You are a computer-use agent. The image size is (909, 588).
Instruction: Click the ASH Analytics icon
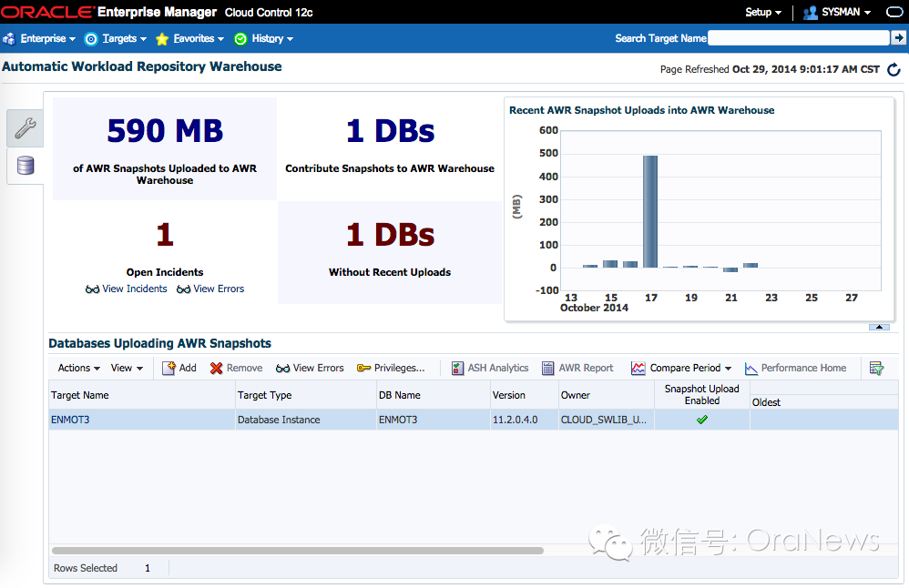pyautogui.click(x=457, y=368)
